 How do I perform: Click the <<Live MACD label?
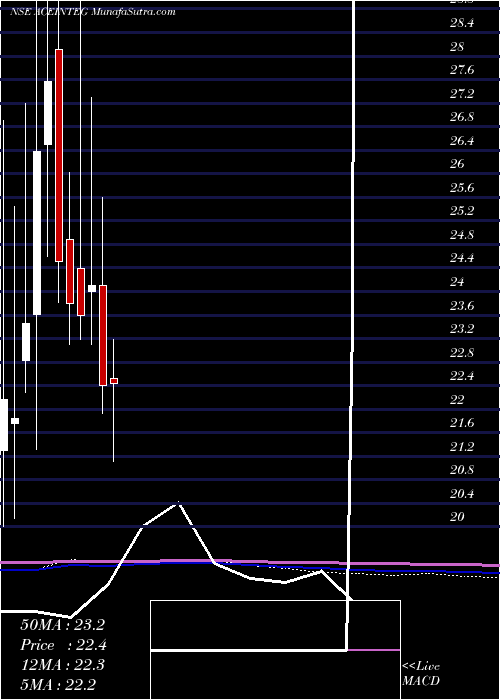(x=421, y=674)
